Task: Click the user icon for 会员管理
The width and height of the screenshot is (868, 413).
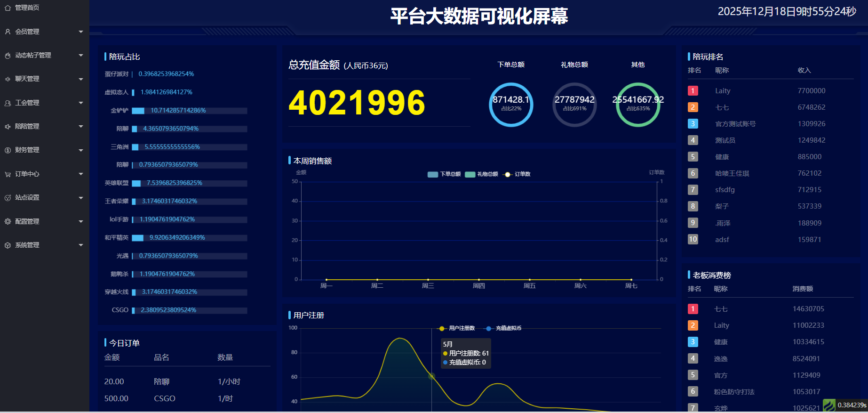Action: (x=8, y=32)
